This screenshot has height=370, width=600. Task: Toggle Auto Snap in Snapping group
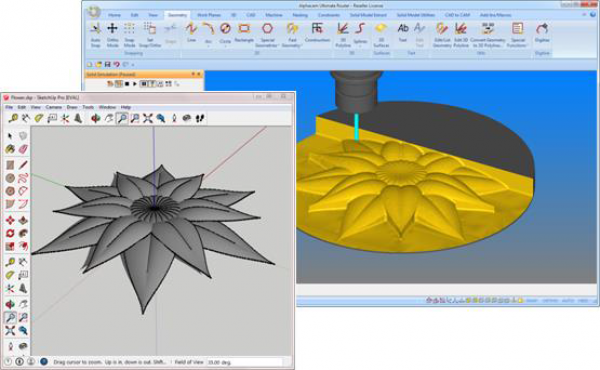point(95,35)
